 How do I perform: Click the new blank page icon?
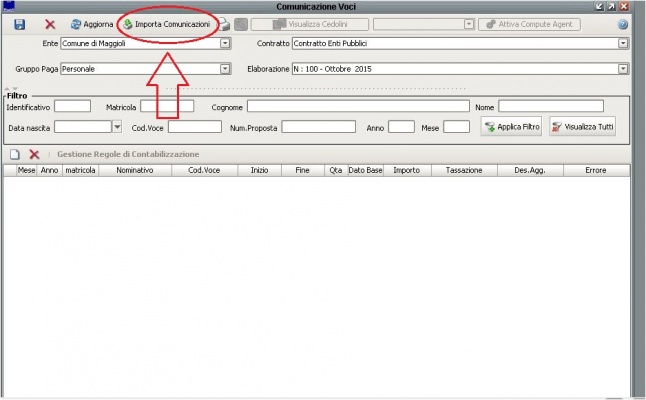click(15, 154)
